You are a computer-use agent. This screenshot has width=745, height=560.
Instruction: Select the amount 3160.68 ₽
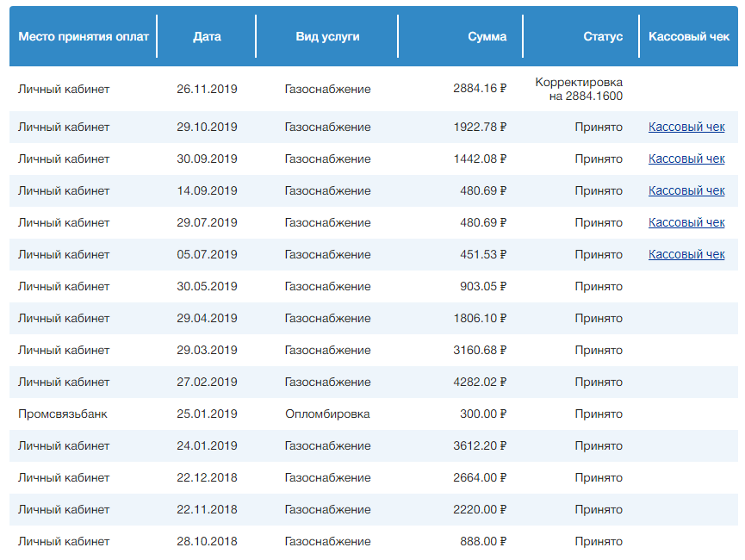pos(480,350)
